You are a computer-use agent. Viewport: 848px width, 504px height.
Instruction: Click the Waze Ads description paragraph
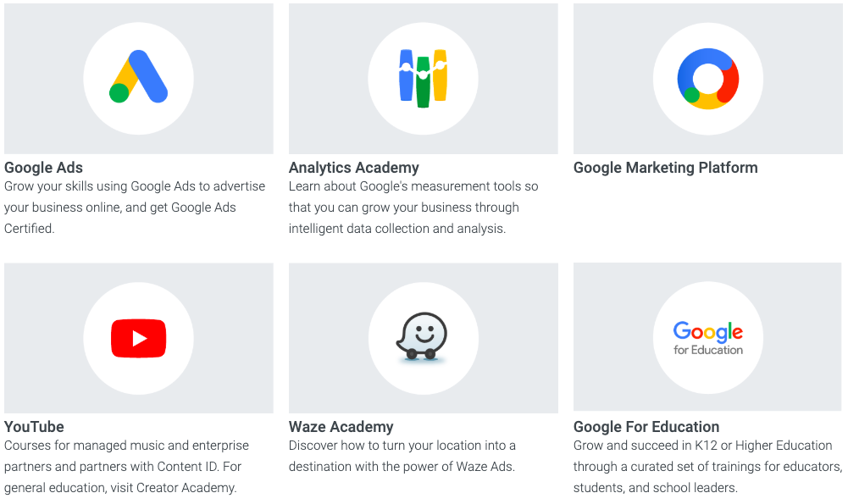pyautogui.click(x=402, y=457)
